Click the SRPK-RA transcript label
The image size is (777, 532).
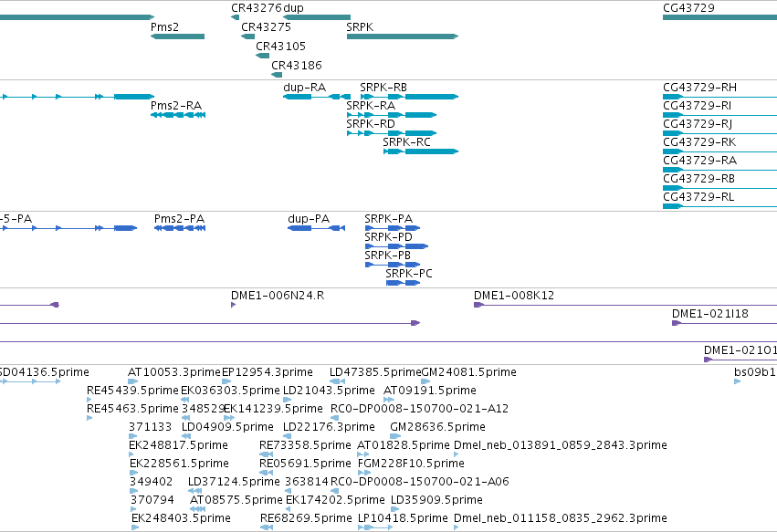tap(371, 106)
